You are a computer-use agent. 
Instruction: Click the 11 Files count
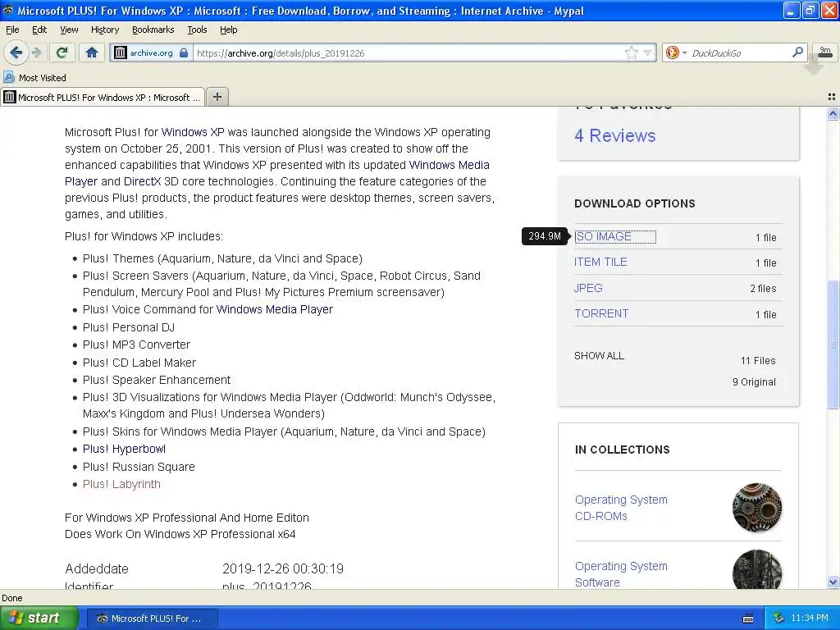tap(758, 361)
